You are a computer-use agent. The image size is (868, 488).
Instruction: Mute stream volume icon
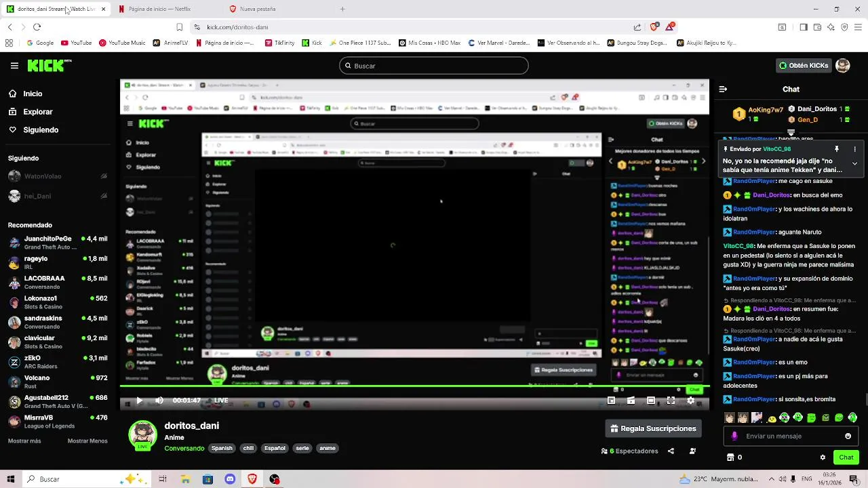point(159,401)
